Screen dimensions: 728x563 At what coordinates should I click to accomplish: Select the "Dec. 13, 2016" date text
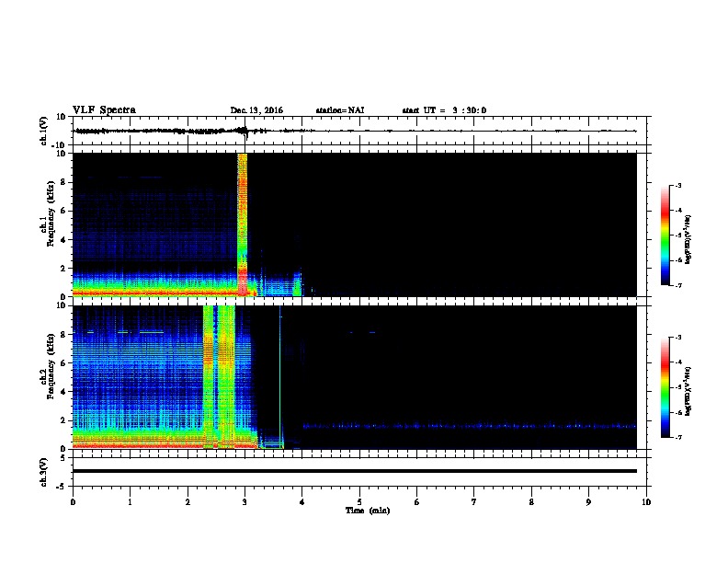(x=256, y=110)
